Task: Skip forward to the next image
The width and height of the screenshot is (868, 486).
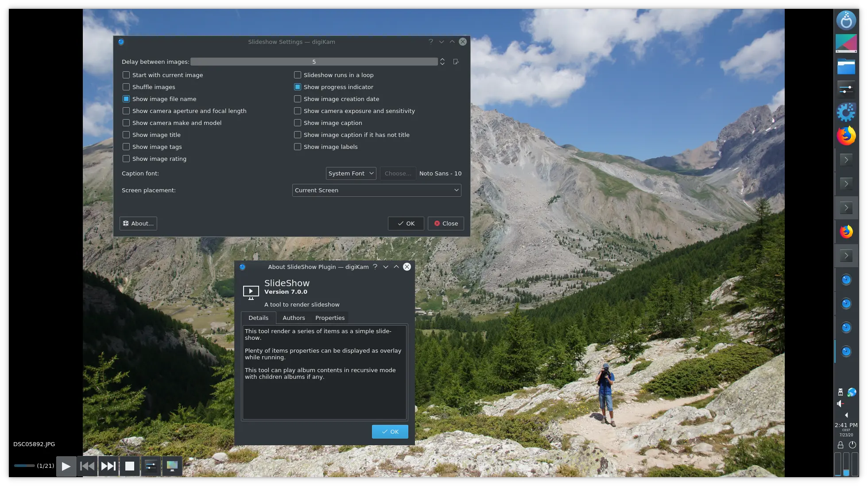Action: point(108,466)
